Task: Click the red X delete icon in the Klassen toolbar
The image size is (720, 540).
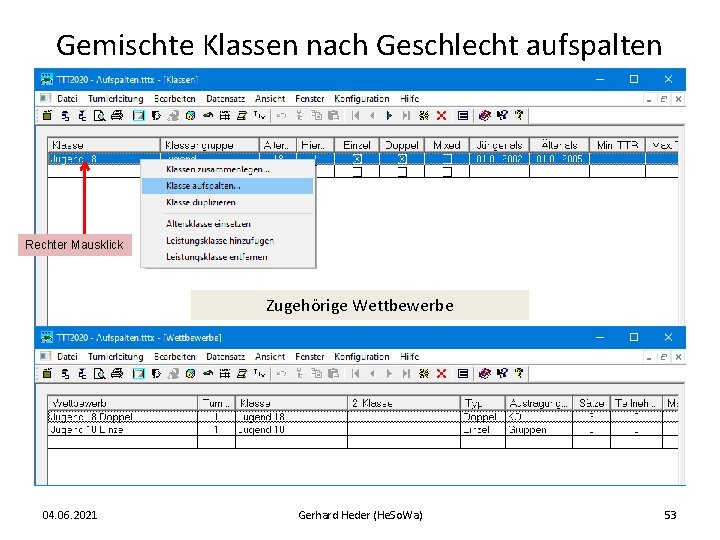Action: tap(441, 116)
